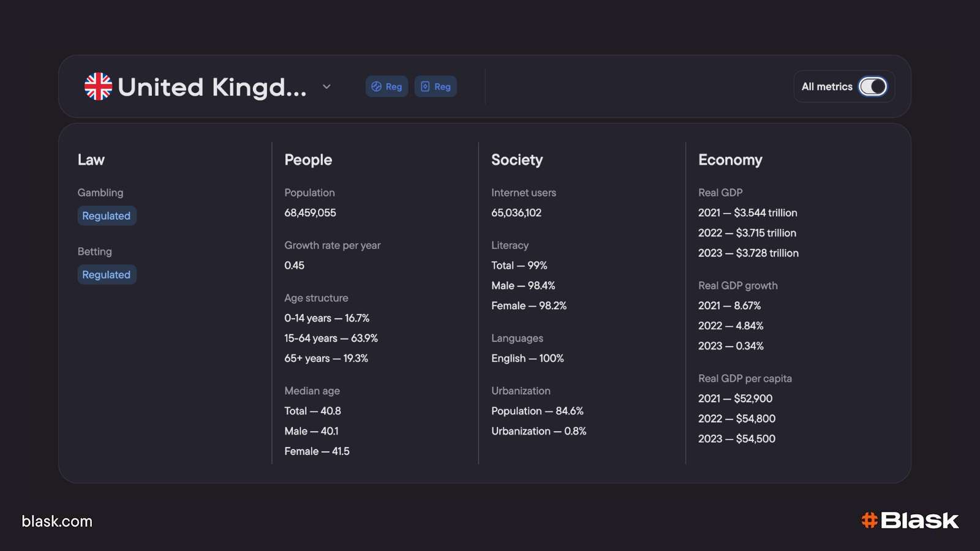The height and width of the screenshot is (551, 980).
Task: Click the Blask wordmark text
Action: click(919, 520)
